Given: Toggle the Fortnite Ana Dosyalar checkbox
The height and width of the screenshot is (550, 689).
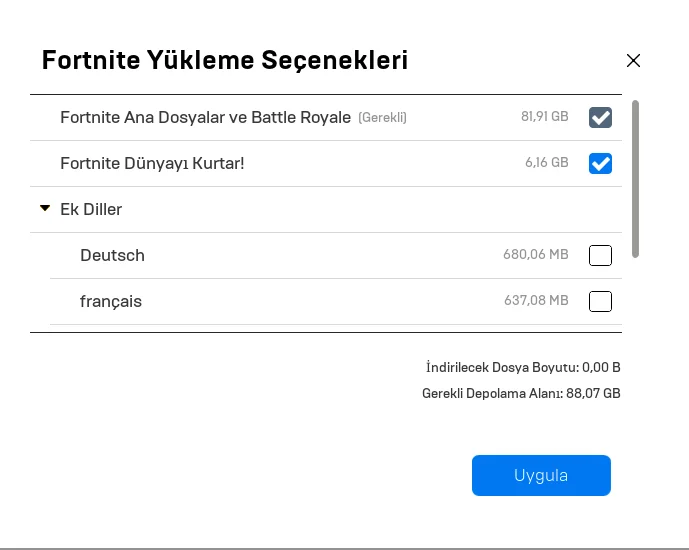Looking at the screenshot, I should (x=600, y=118).
